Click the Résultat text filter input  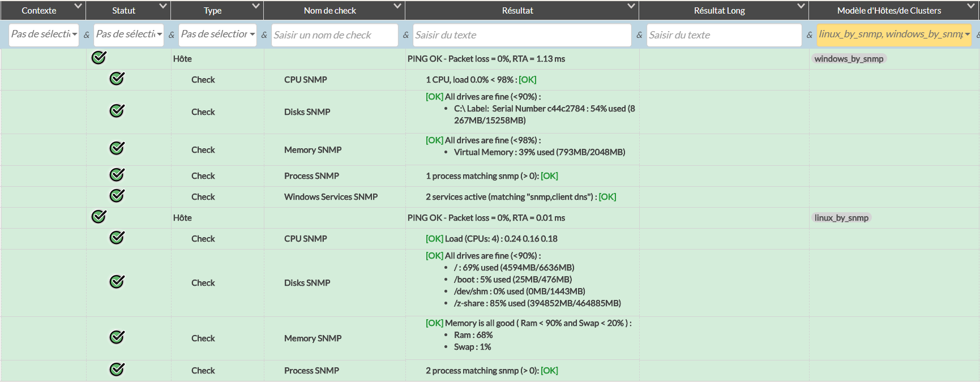click(521, 35)
